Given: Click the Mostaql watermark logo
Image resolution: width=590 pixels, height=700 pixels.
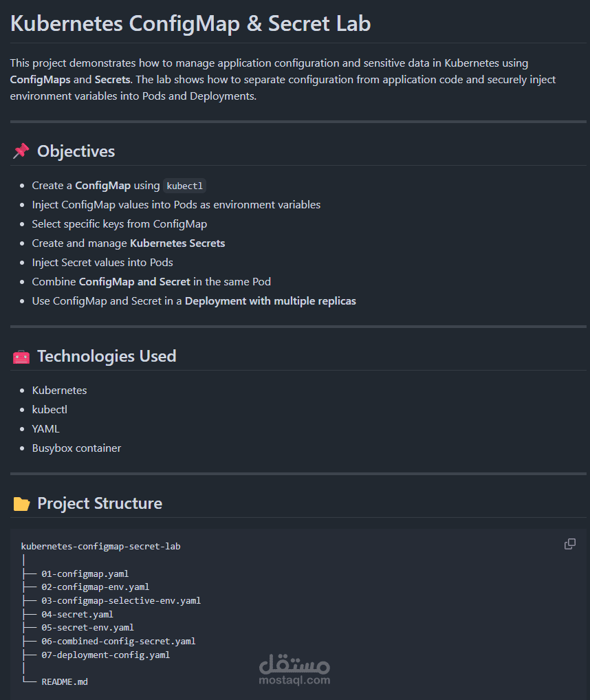Looking at the screenshot, I should click(295, 670).
